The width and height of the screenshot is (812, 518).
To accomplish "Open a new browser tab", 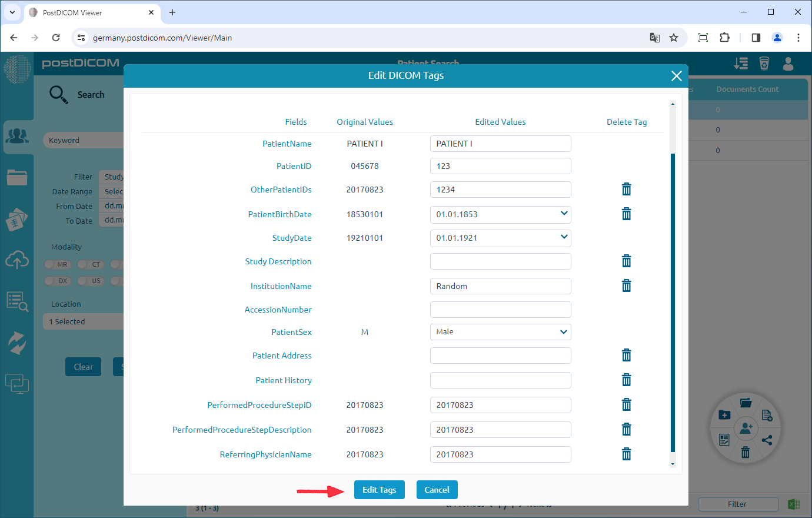I will pos(172,12).
